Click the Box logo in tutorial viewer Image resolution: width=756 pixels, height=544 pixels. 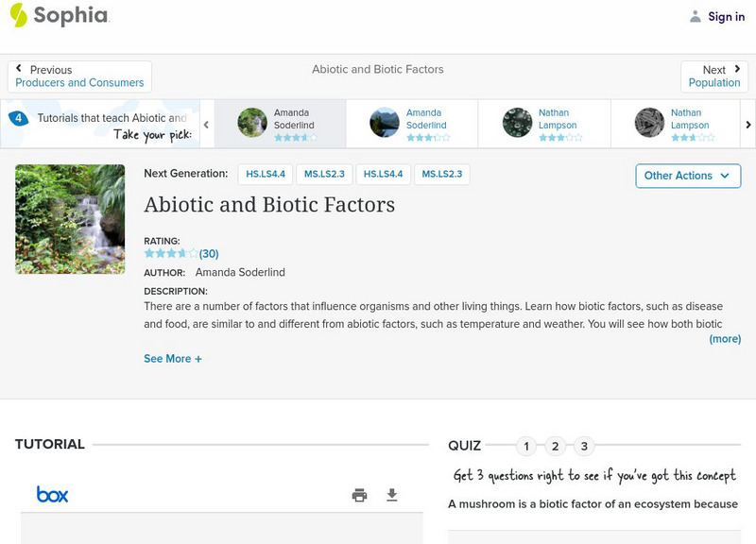pos(52,495)
